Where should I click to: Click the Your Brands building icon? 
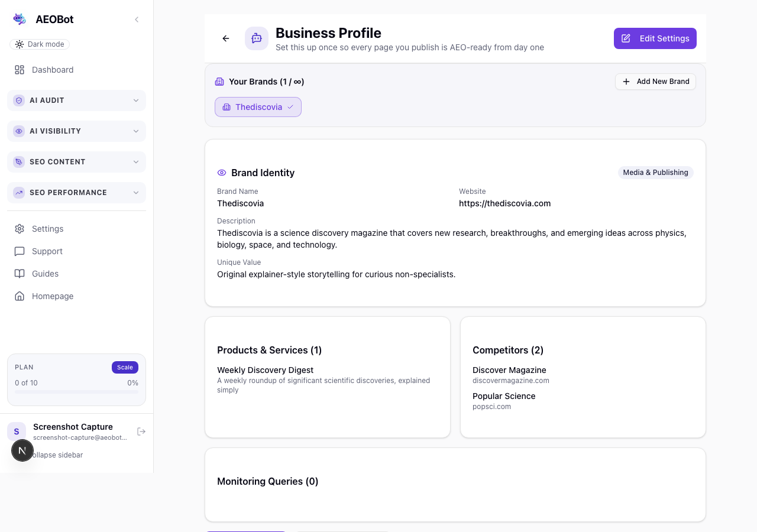click(219, 82)
